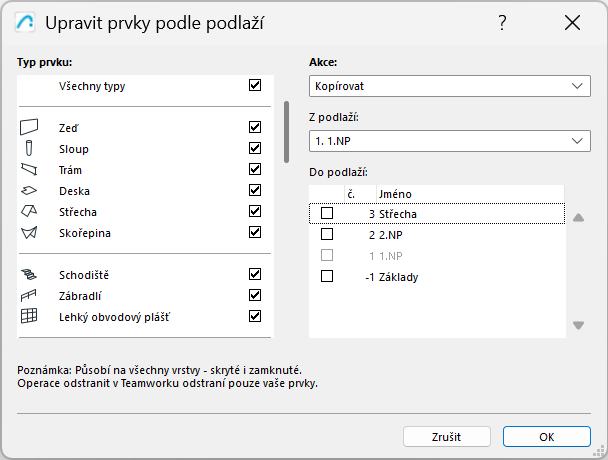Click the element type list scrollbar

pyautogui.click(x=287, y=130)
